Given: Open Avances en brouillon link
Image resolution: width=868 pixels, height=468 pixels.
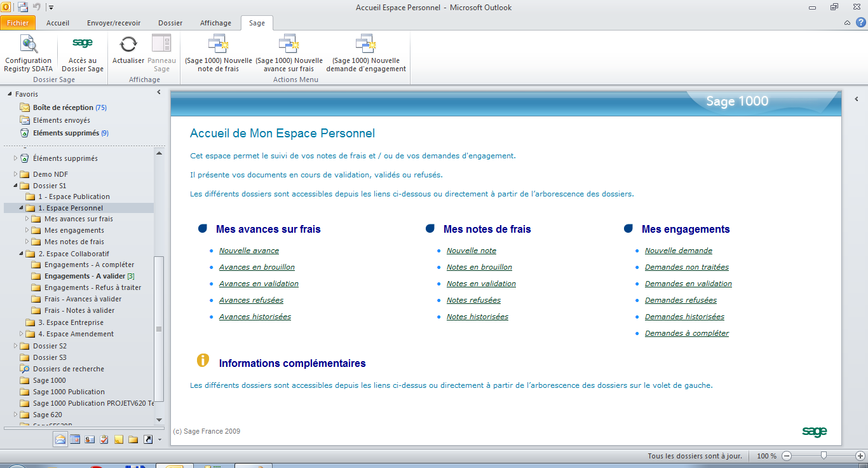Looking at the screenshot, I should pyautogui.click(x=257, y=267).
